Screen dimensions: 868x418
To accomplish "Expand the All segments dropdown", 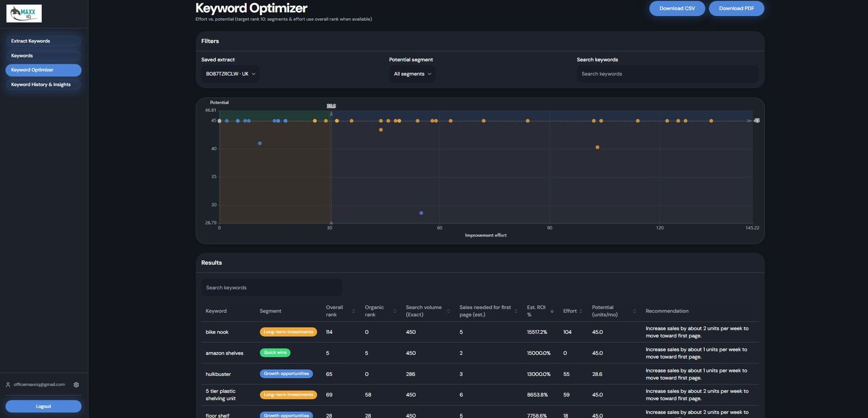I will [412, 74].
